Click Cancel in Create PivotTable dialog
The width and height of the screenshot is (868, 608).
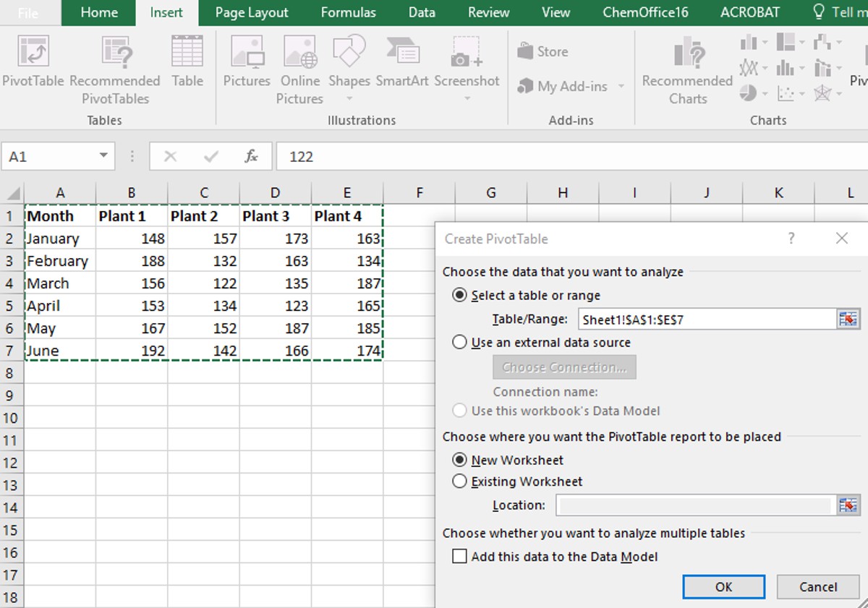pyautogui.click(x=818, y=587)
